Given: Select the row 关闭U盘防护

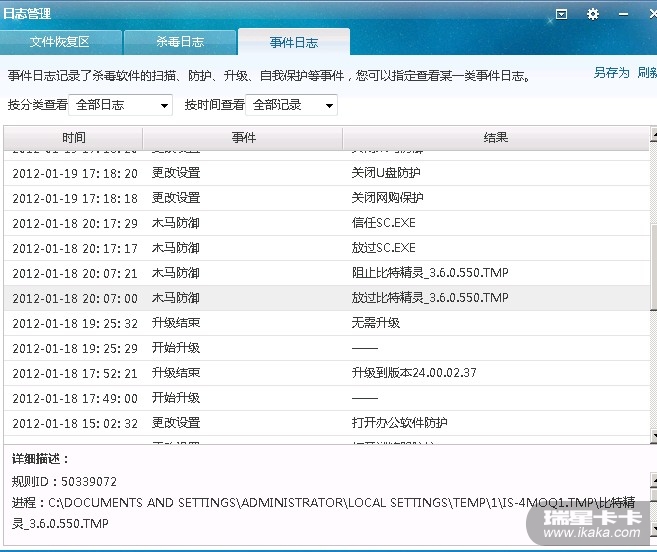Looking at the screenshot, I should click(326, 173).
